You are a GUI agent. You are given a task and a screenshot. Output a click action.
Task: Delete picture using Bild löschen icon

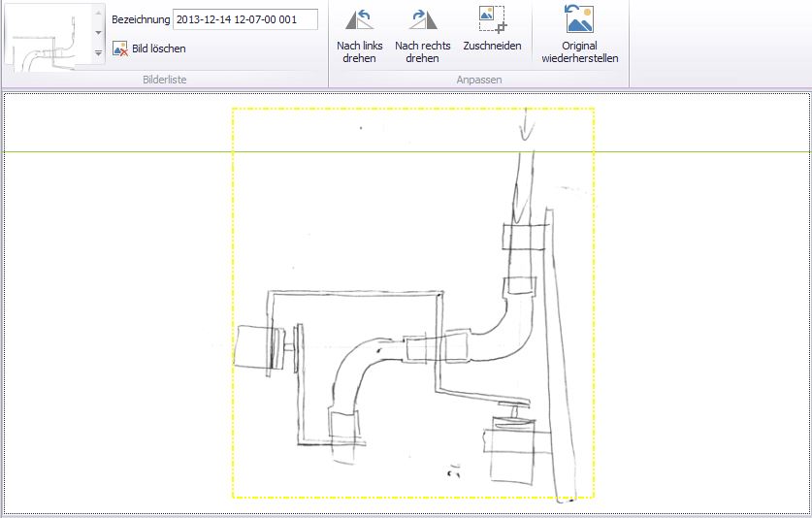point(120,49)
